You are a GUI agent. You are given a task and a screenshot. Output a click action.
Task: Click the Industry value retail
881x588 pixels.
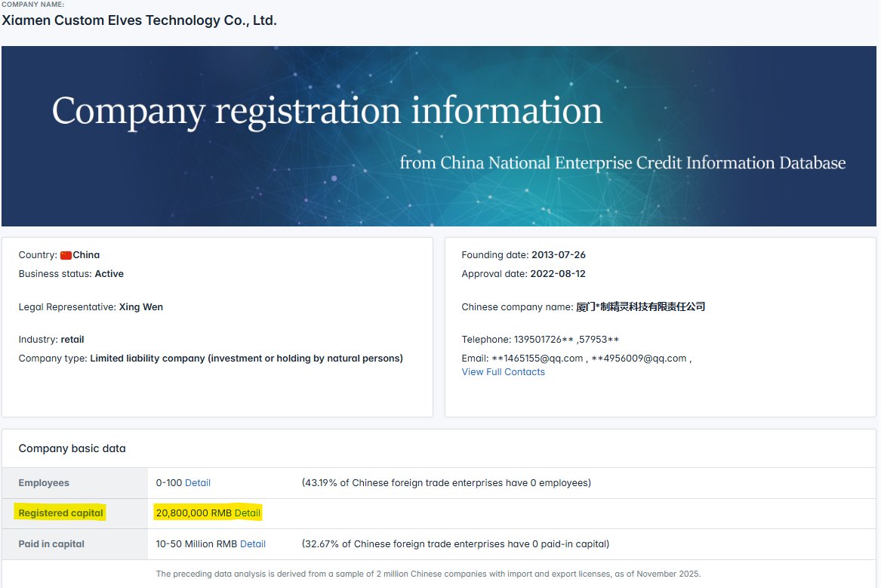tap(72, 339)
